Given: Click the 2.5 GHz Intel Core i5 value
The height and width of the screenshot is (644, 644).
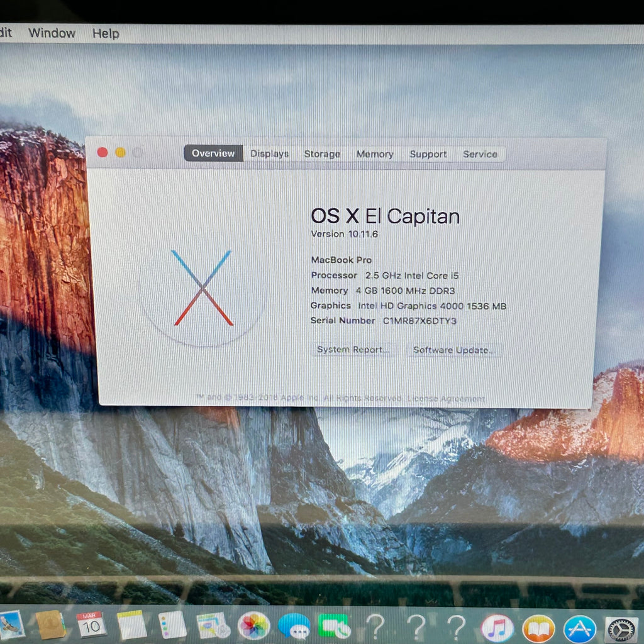Looking at the screenshot, I should point(412,275).
